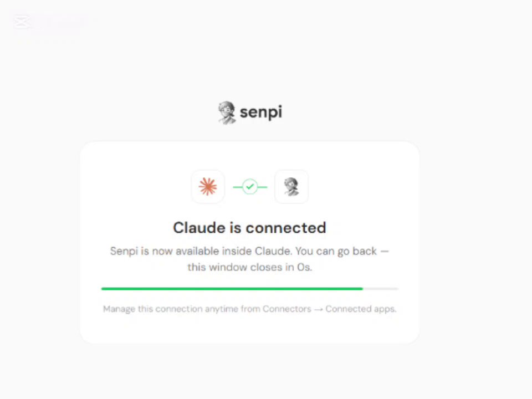Click the unfilled gray end of progress bar
The image size is (532, 399).
381,289
